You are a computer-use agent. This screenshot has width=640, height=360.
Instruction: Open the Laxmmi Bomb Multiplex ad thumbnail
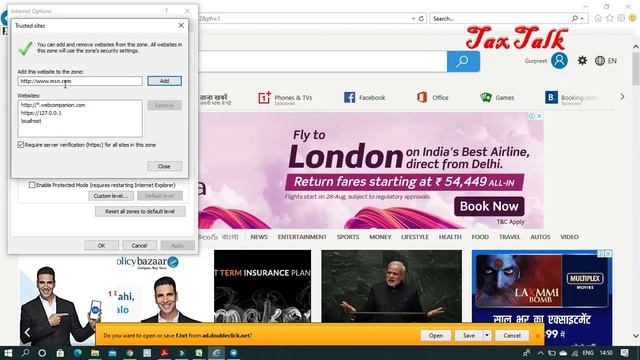click(x=542, y=281)
